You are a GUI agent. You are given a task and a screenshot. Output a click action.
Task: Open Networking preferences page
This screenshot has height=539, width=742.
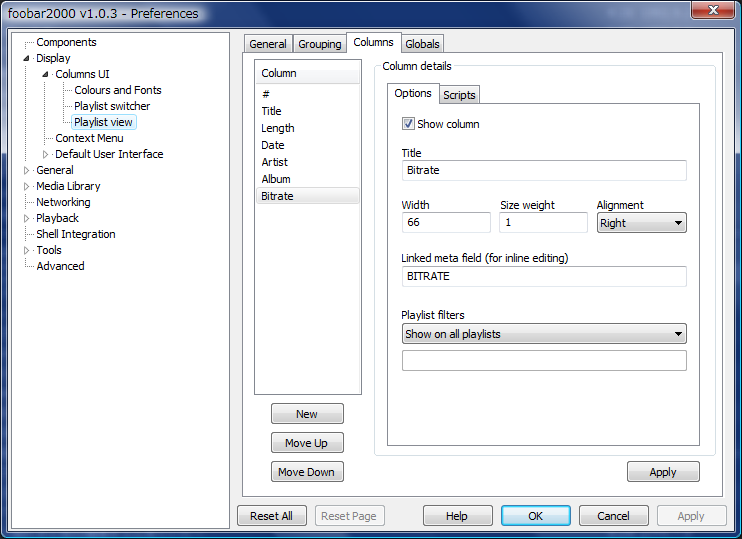63,203
